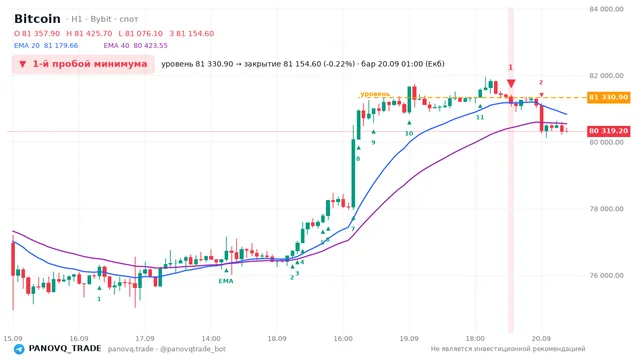Click the 'H1 · Bybit · спот' subtitle
The width and height of the screenshot is (640, 360).
[102, 19]
